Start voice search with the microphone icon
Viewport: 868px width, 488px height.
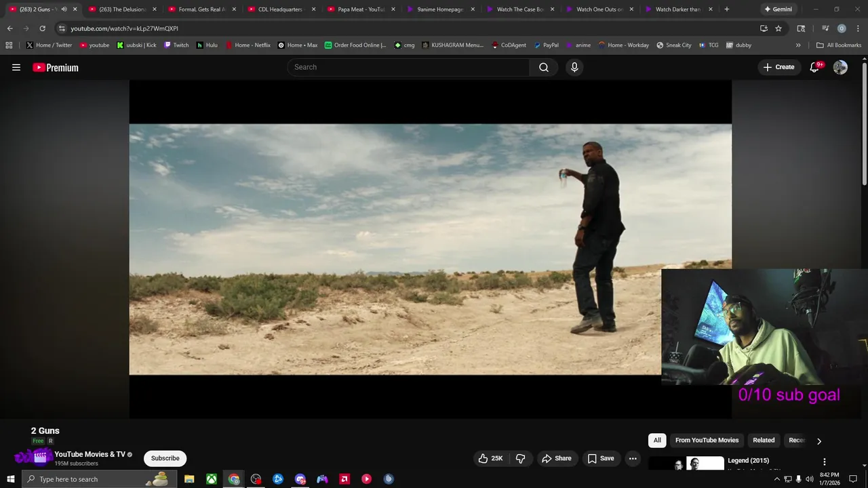coord(574,67)
